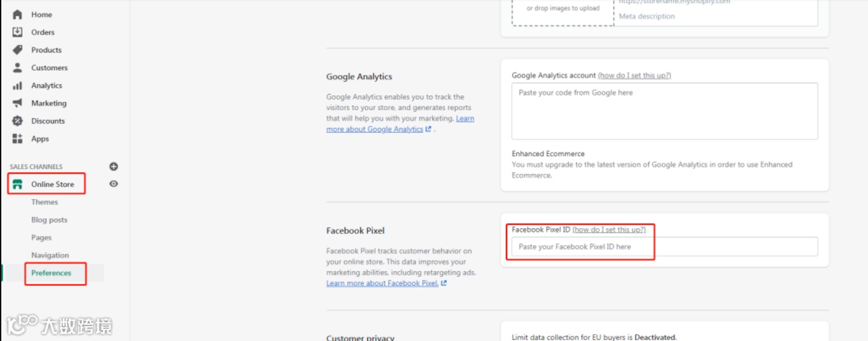Click the image upload drop zone
Image resolution: width=868 pixels, height=341 pixels.
pyautogui.click(x=563, y=12)
